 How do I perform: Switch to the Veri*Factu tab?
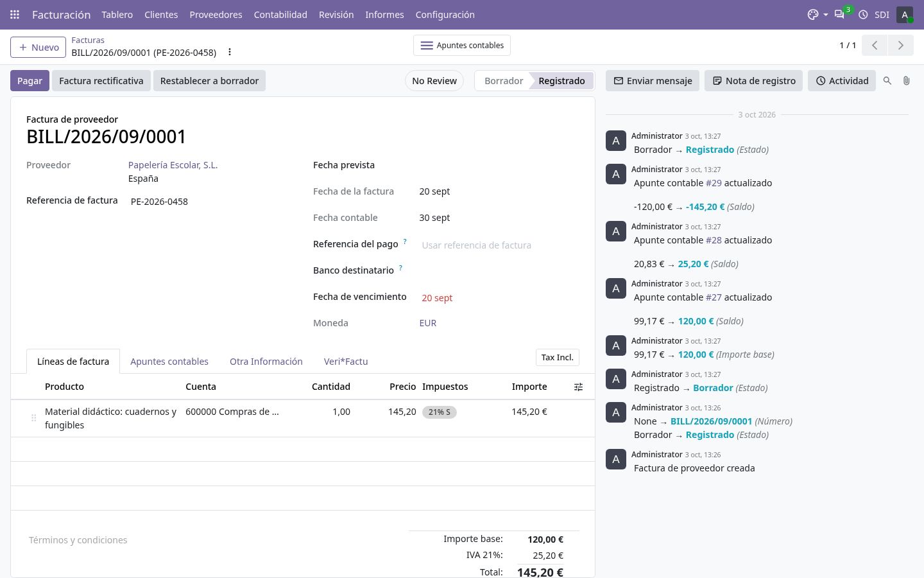[346, 362]
